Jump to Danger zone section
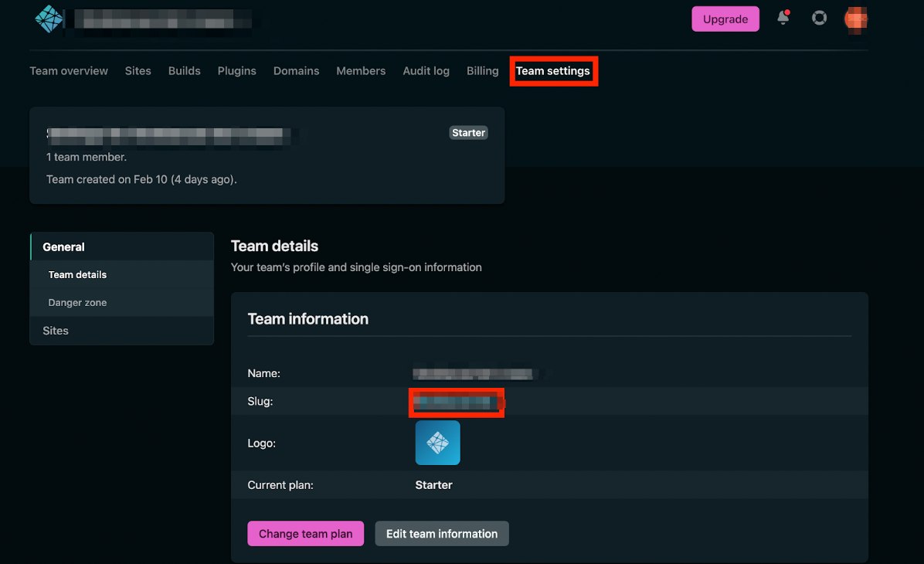The image size is (924, 564). (77, 303)
